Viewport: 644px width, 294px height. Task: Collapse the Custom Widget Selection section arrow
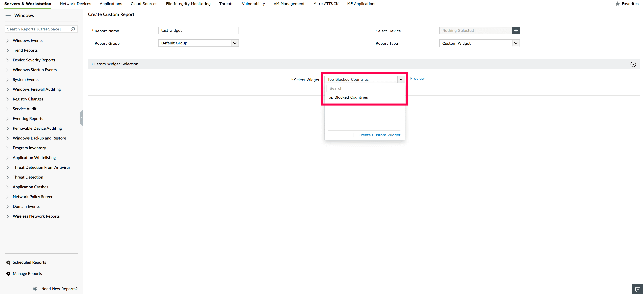pyautogui.click(x=633, y=64)
